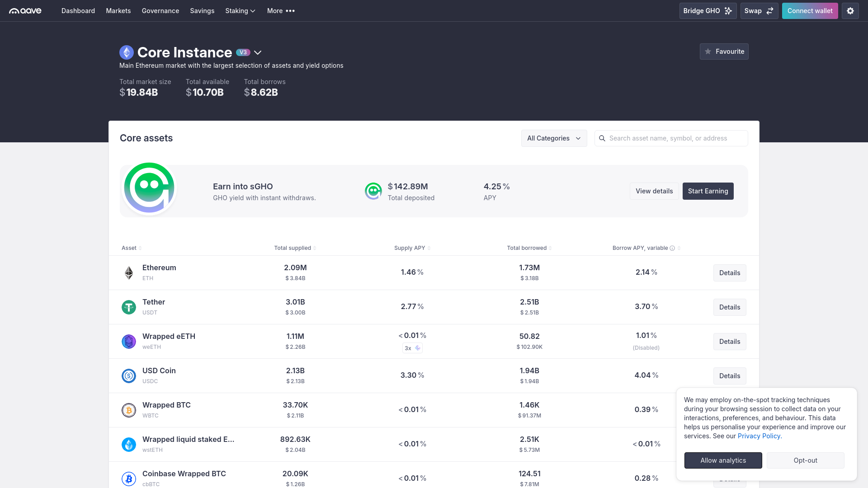
Task: Click Ethereum market icon beside Core Instance
Action: [127, 52]
